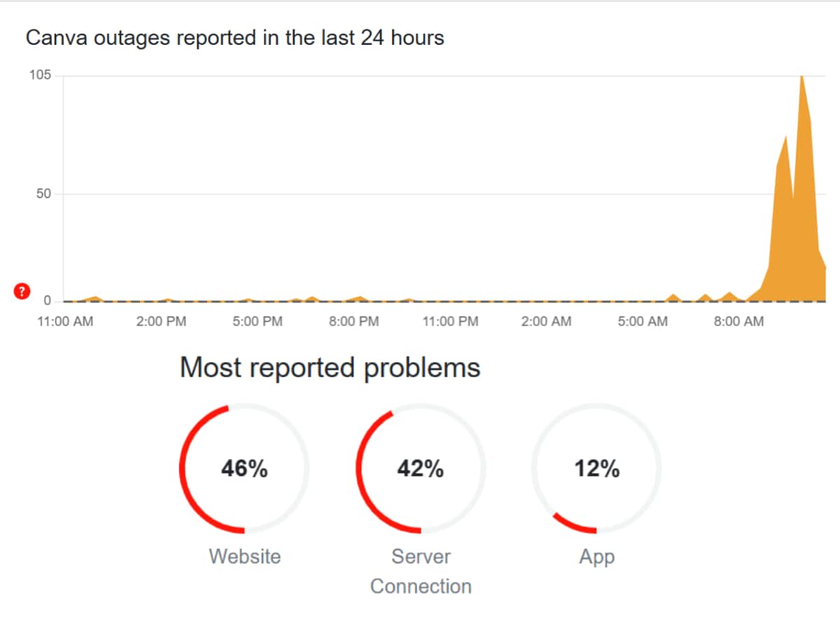Image resolution: width=840 pixels, height=630 pixels.
Task: Click the 50 value on the y-axis
Action: pos(43,194)
